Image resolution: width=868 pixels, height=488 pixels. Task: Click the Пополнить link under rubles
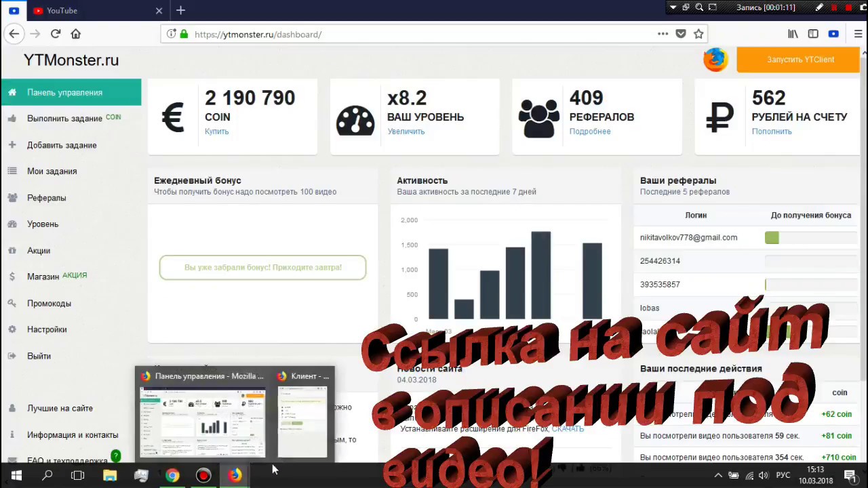pyautogui.click(x=772, y=131)
